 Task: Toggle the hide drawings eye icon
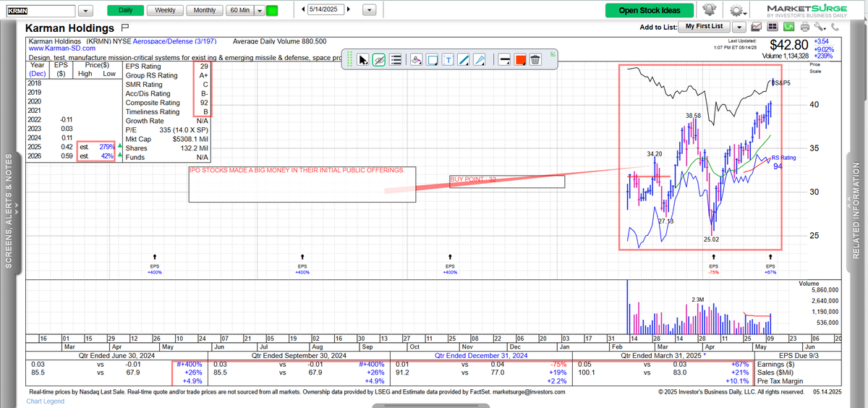click(379, 60)
